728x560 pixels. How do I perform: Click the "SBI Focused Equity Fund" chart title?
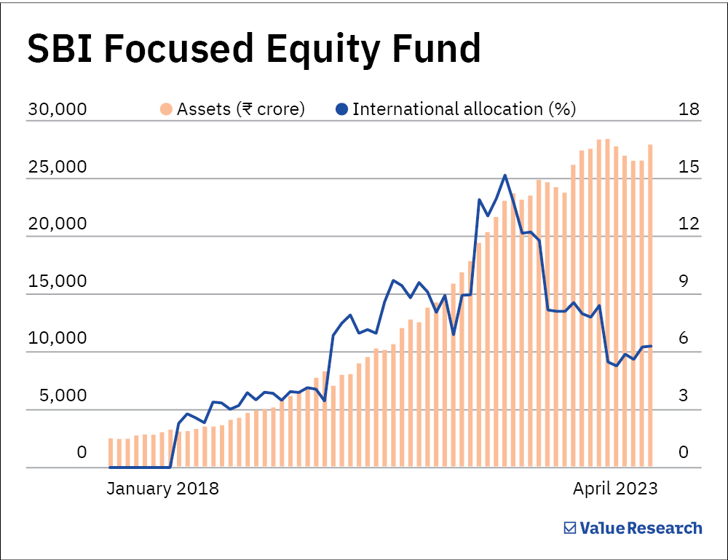(x=253, y=50)
